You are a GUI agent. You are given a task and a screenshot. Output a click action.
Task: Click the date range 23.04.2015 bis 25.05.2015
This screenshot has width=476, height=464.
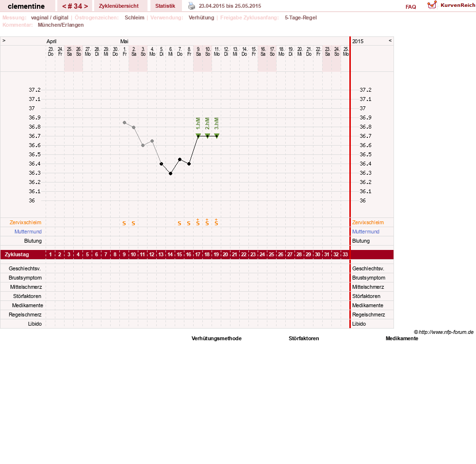230,6
